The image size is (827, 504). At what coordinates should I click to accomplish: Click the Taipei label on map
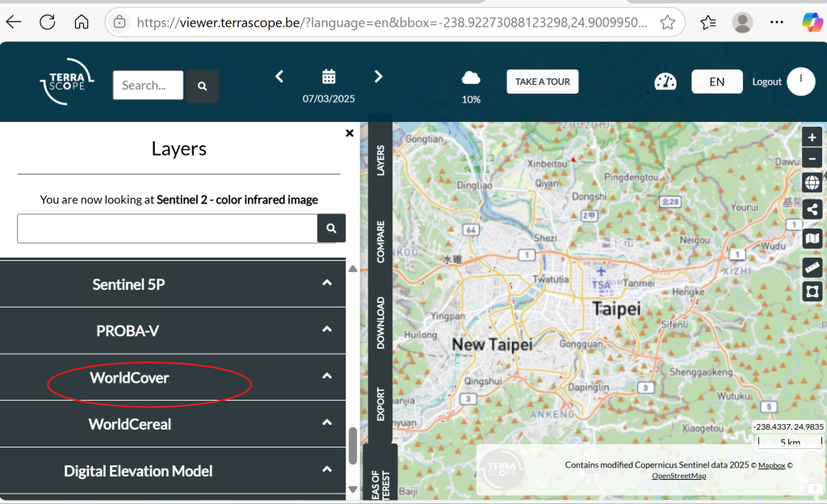[x=616, y=309]
